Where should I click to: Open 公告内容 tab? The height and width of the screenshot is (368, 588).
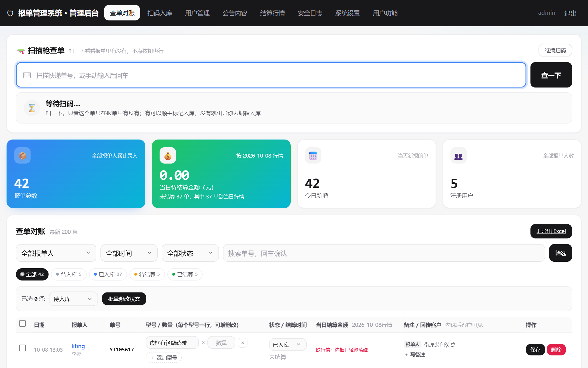(x=235, y=13)
